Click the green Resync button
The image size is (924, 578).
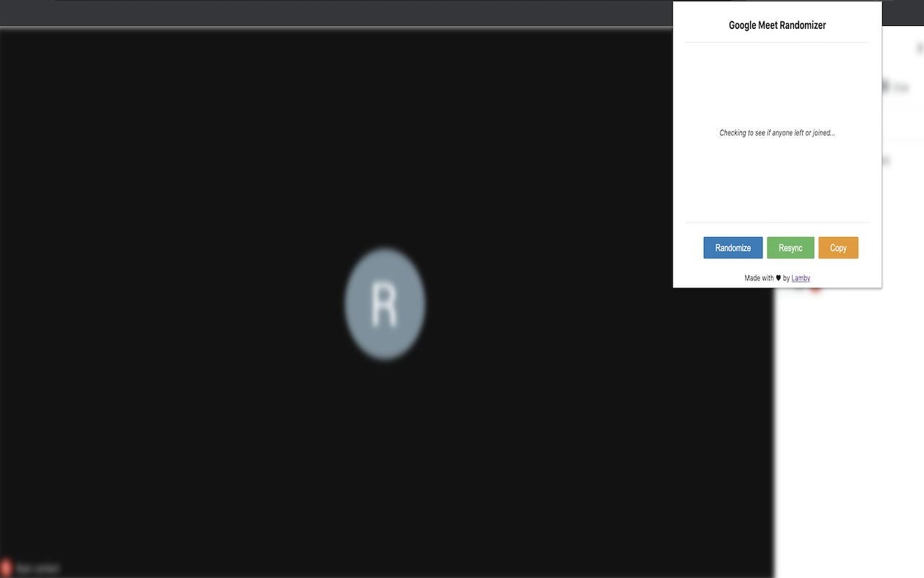coord(790,248)
